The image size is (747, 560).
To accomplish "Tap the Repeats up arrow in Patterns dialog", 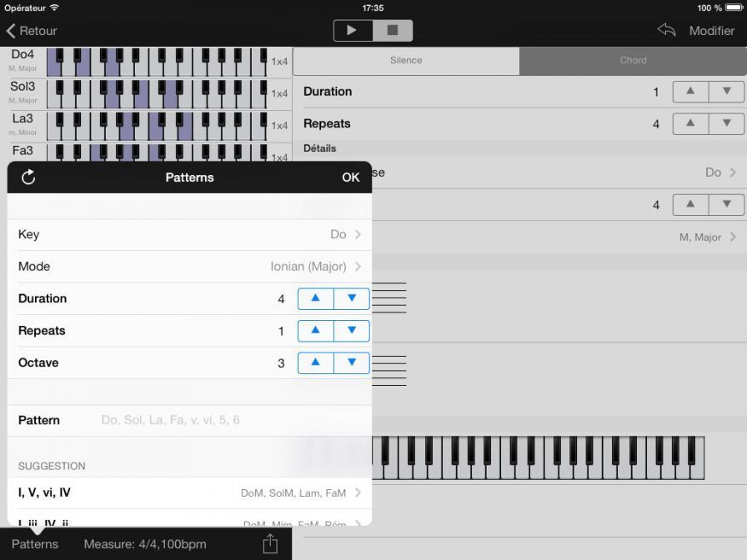I will (314, 330).
